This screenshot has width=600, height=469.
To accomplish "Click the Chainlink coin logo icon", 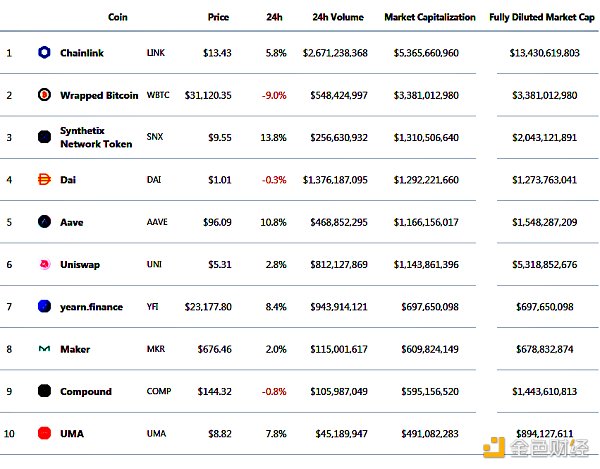I will tap(44, 52).
